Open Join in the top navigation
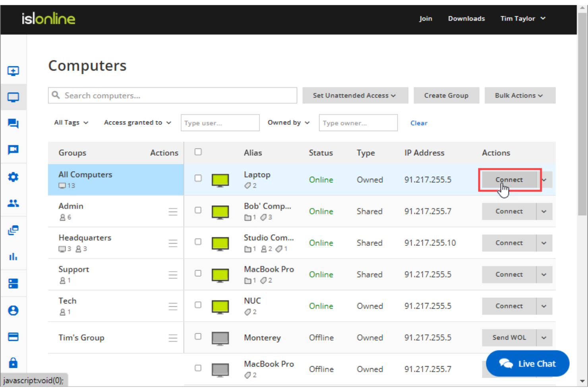The height and width of the screenshot is (392, 588). click(x=426, y=19)
